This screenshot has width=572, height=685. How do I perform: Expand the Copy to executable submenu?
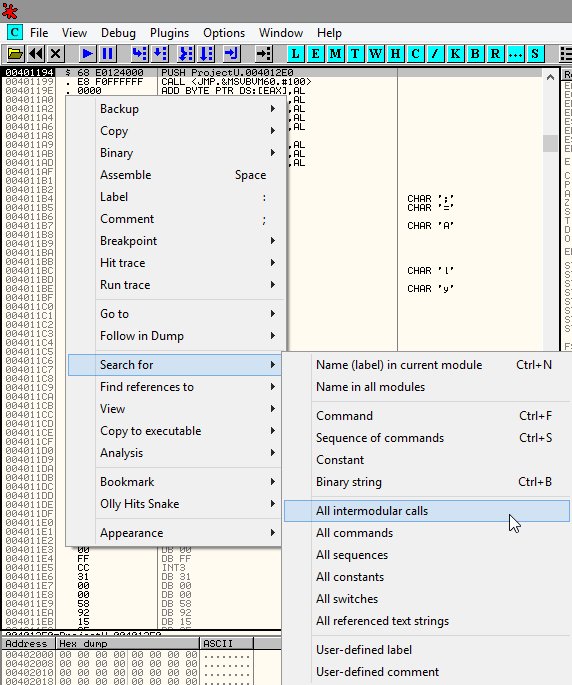[176, 431]
